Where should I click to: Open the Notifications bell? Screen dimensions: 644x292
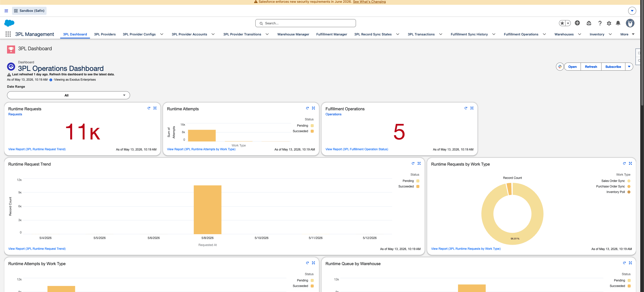[618, 23]
